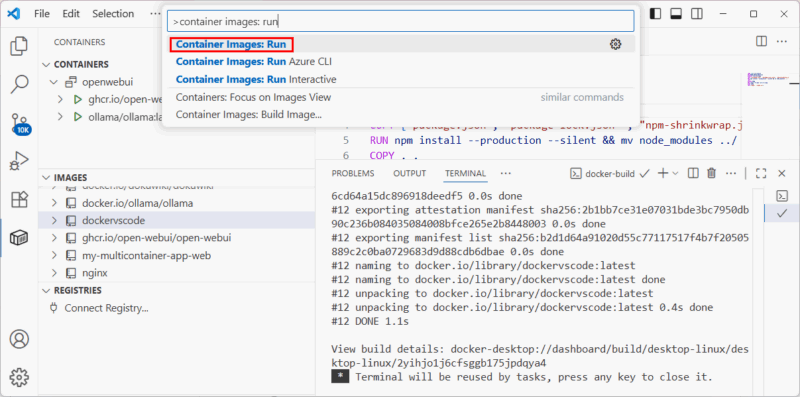Select openwebui group label
This screenshot has height=397, width=800.
[108, 82]
